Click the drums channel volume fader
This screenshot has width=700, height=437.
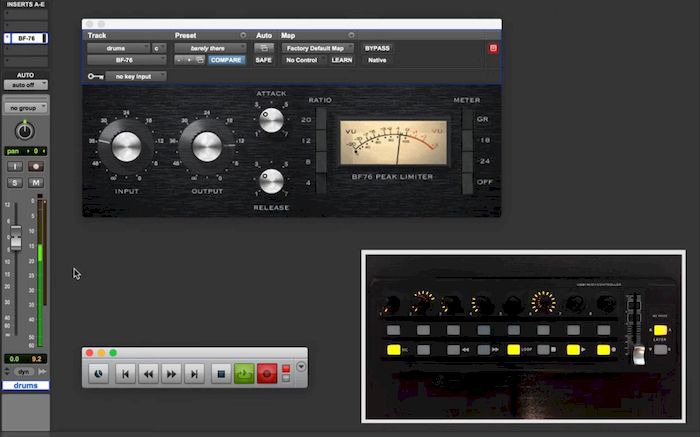point(16,237)
